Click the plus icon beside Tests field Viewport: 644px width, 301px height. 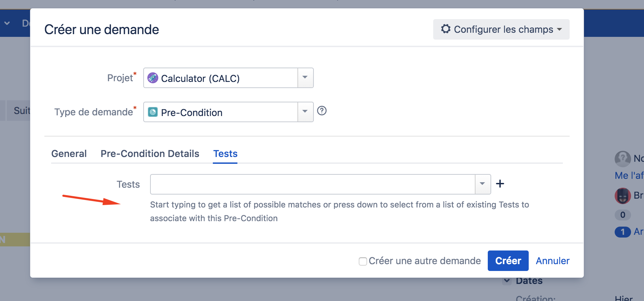[500, 184]
